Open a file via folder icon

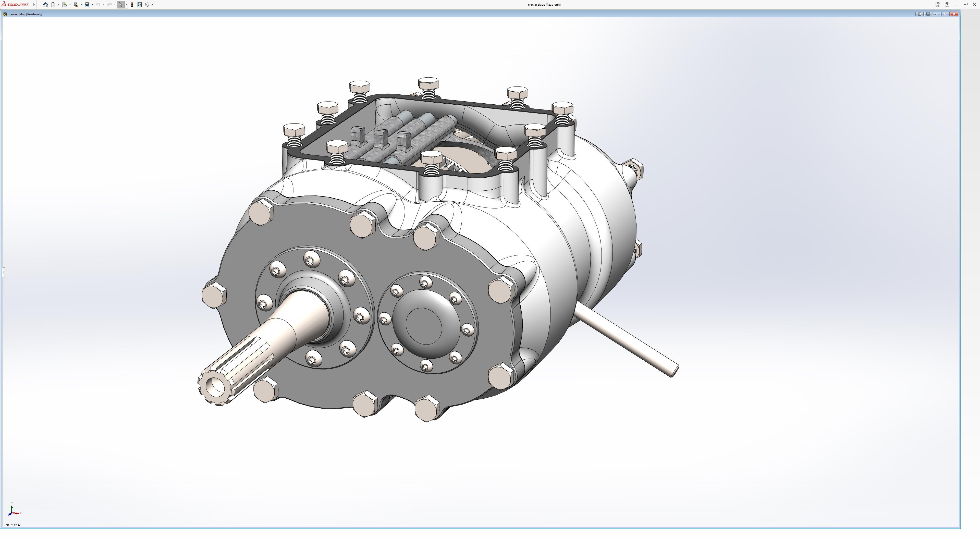coord(64,5)
